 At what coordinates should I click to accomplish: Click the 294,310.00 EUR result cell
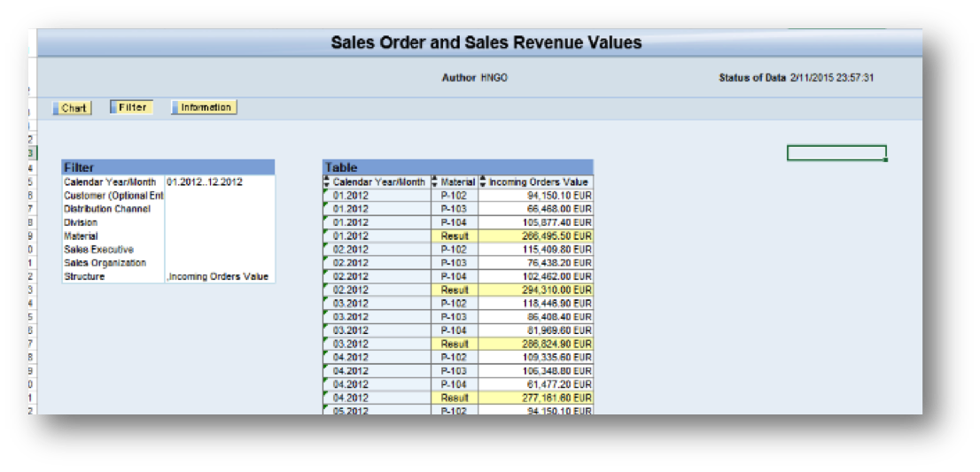coord(536,290)
